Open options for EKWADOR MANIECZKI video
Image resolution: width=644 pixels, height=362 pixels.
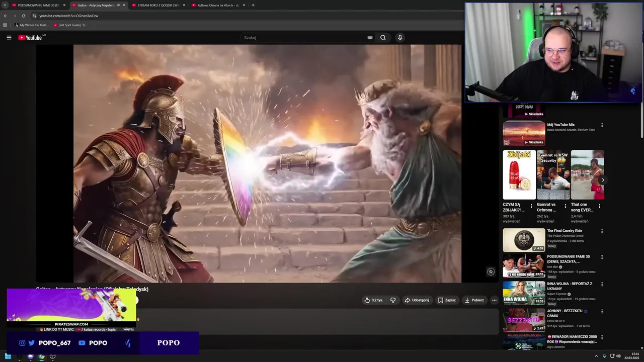(602, 337)
